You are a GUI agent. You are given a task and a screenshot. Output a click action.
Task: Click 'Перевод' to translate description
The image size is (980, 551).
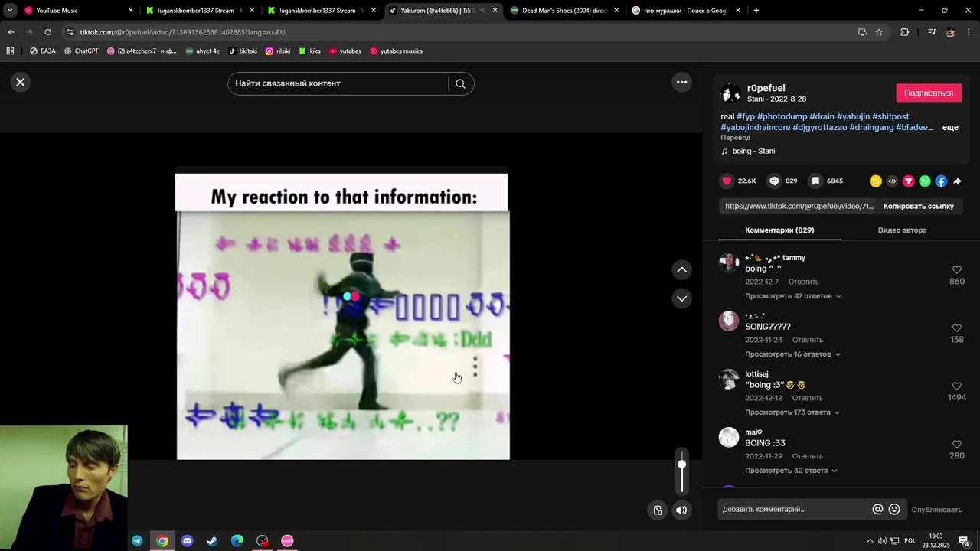pyautogui.click(x=735, y=138)
